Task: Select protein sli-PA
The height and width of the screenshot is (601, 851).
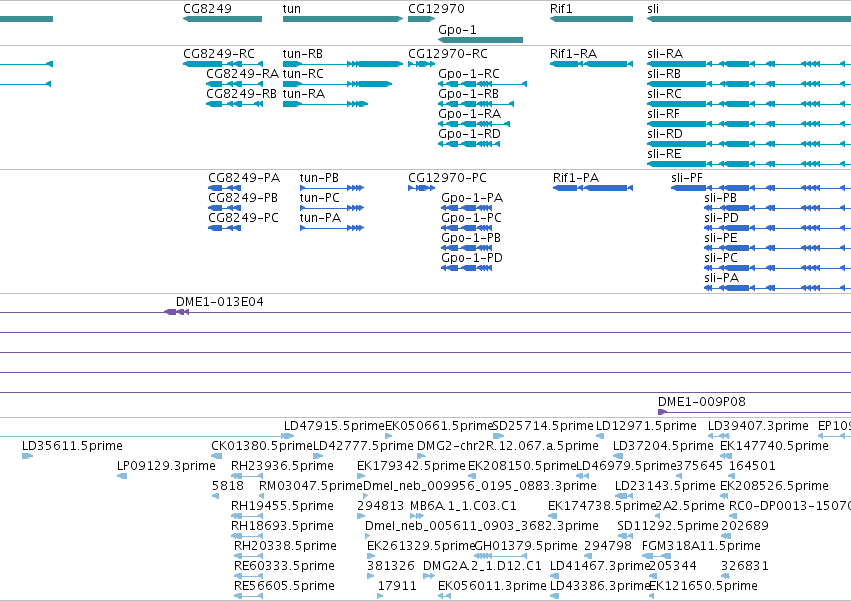Action: pos(777,289)
